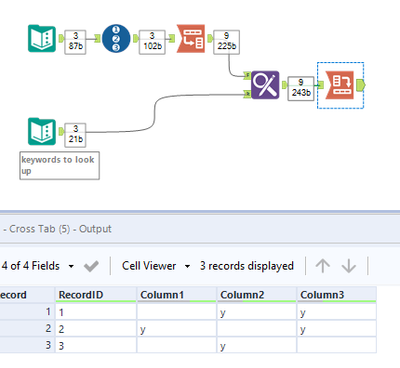This screenshot has width=400, height=368.
Task: Click the 3 / 87b connection label
Action: click(75, 42)
